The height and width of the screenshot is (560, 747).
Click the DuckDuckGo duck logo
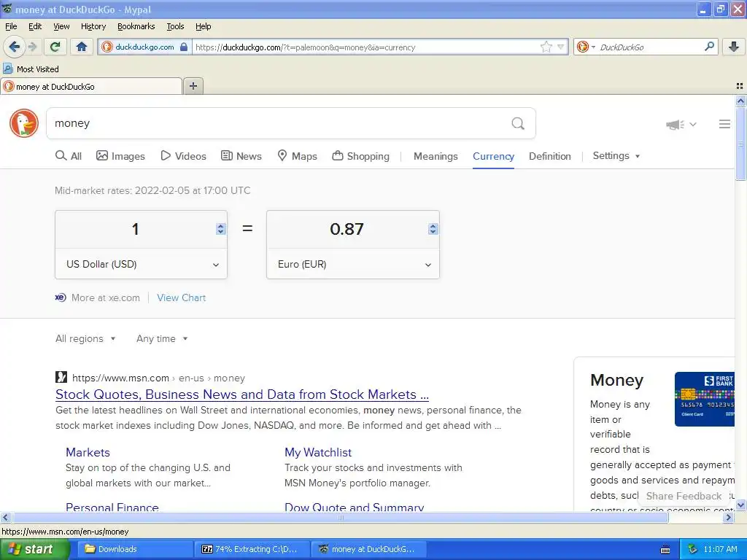24,123
